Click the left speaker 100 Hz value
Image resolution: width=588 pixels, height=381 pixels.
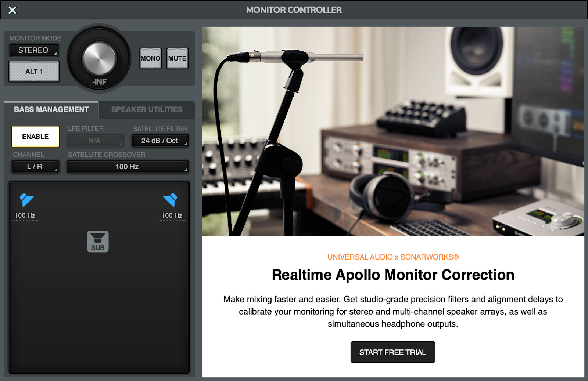point(25,215)
